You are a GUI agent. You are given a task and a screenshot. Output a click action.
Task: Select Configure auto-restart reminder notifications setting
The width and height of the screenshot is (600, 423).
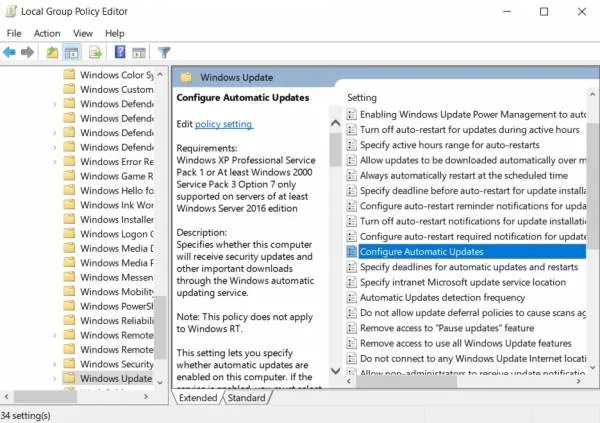(x=473, y=206)
